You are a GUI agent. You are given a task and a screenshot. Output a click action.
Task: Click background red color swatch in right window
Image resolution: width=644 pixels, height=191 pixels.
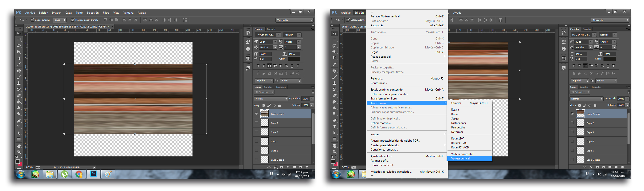[x=336, y=164]
